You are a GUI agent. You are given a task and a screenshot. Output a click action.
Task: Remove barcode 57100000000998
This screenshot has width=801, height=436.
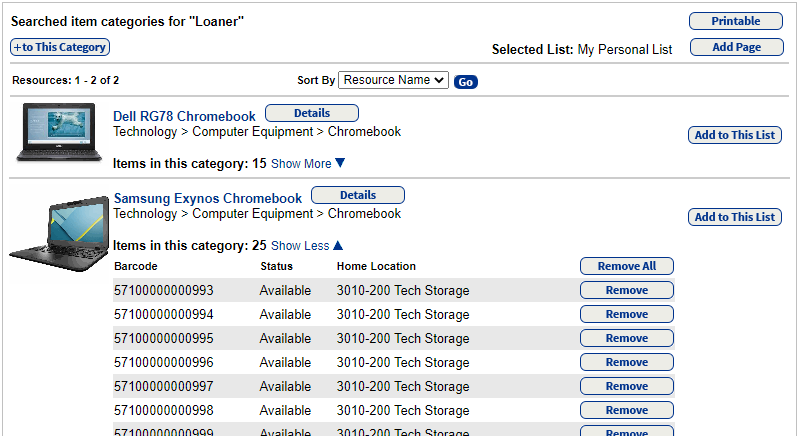click(x=627, y=410)
